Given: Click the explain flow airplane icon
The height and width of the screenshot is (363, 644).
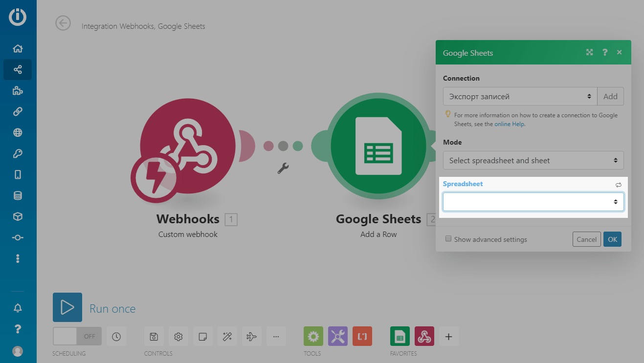Looking at the screenshot, I should pos(251,337).
